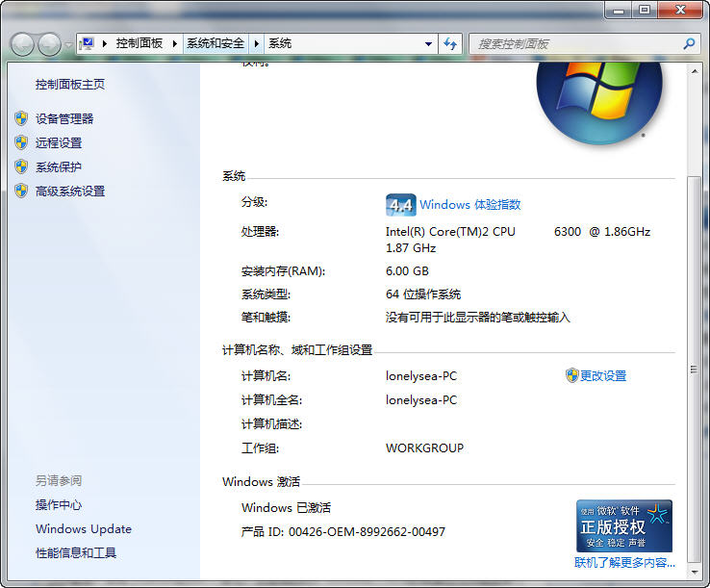Click the shield icon next to 系统保护
The image size is (710, 588).
21,166
